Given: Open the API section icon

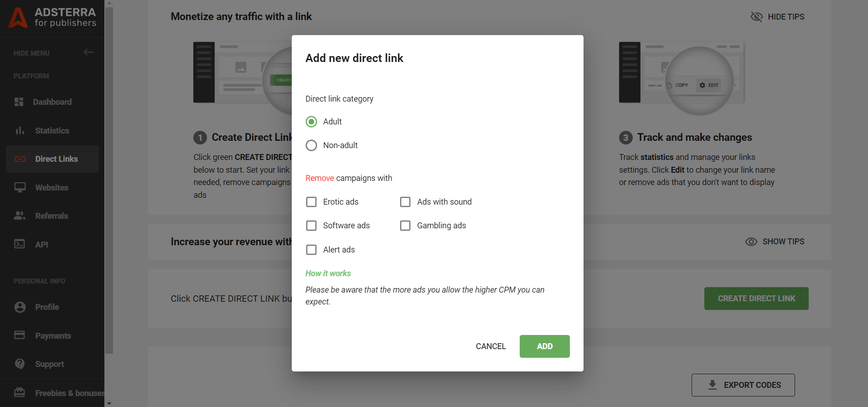Looking at the screenshot, I should point(20,244).
